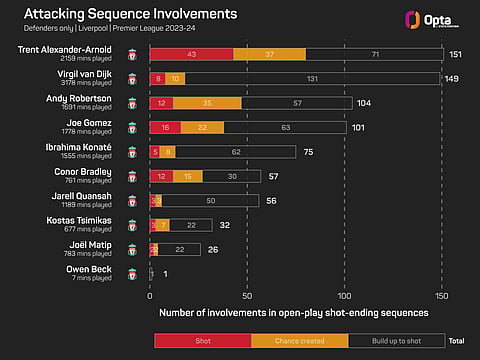This screenshot has width=480, height=360.
Task: Click Liverpool crest beside Owen Beck
Action: (132, 274)
